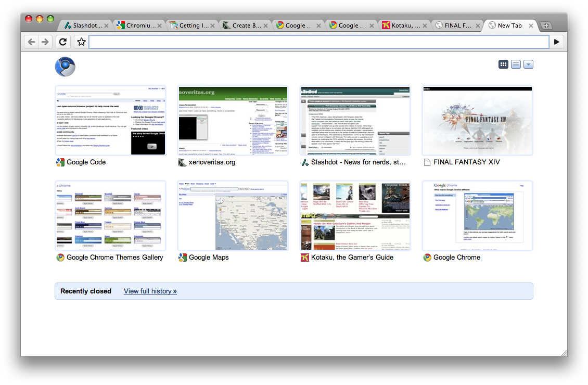
Task: Click the Recently closed label
Action: coord(86,291)
